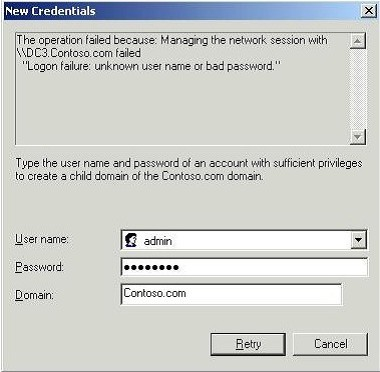Click the Logon failure message line

click(x=152, y=66)
